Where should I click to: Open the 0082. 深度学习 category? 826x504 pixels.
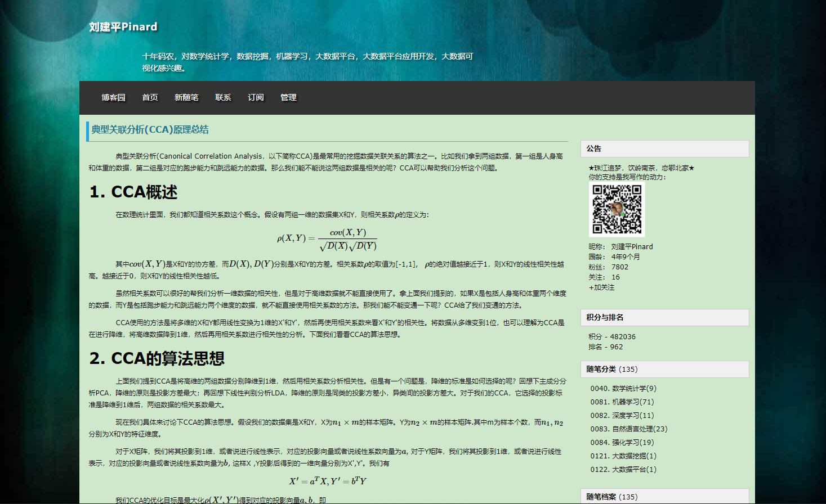621,415
